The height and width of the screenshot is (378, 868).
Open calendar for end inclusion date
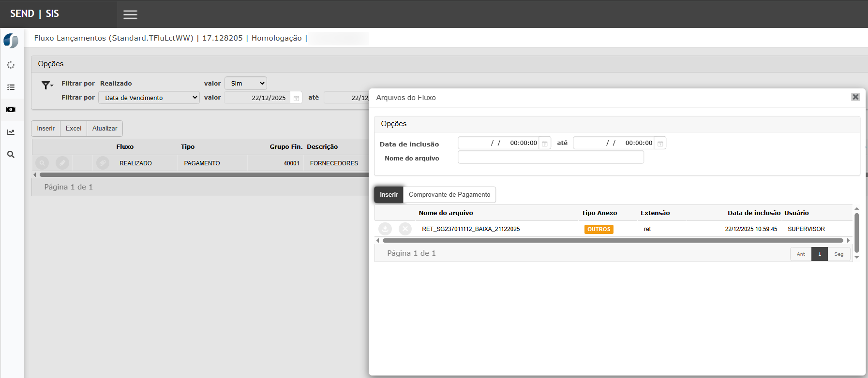point(660,144)
